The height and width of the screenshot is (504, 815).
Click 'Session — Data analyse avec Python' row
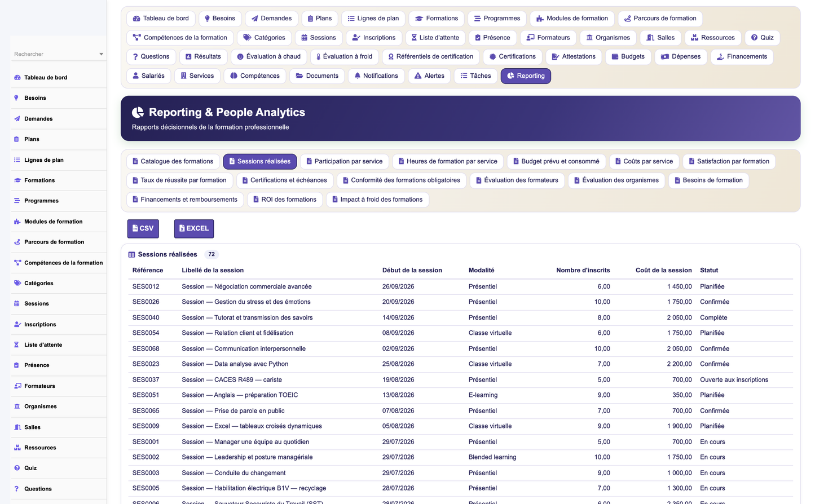pyautogui.click(x=460, y=364)
